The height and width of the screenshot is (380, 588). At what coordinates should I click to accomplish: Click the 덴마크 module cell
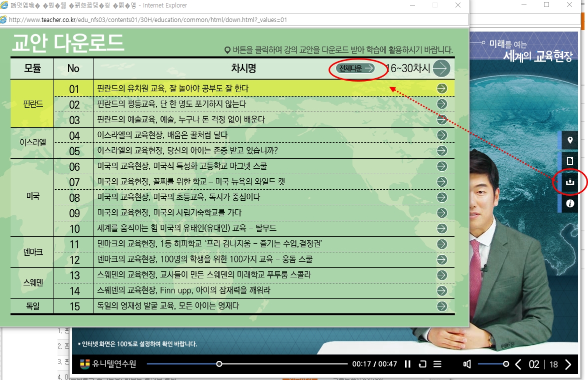pos(32,252)
